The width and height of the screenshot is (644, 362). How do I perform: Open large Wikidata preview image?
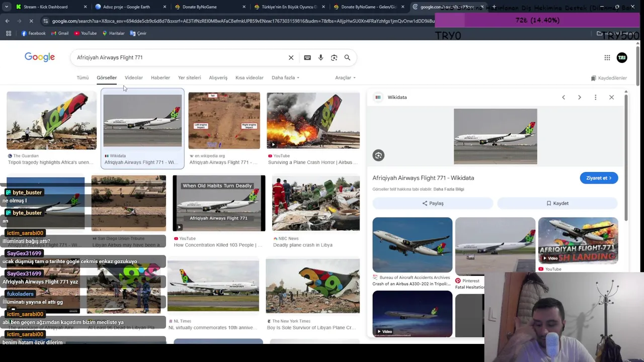pyautogui.click(x=496, y=136)
